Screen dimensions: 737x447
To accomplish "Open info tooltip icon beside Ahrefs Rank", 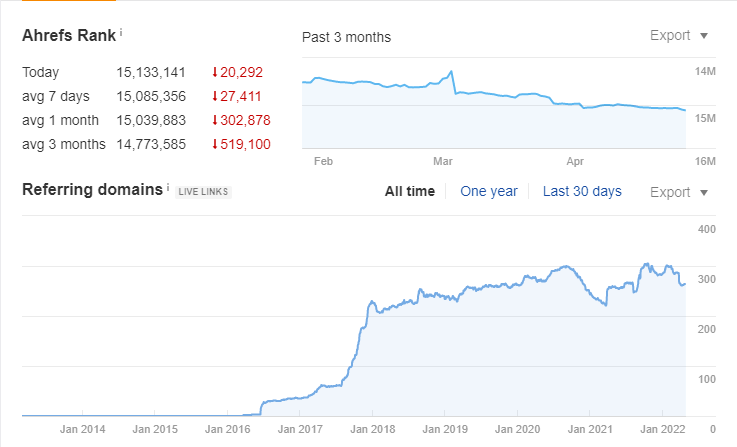I will click(x=121, y=32).
